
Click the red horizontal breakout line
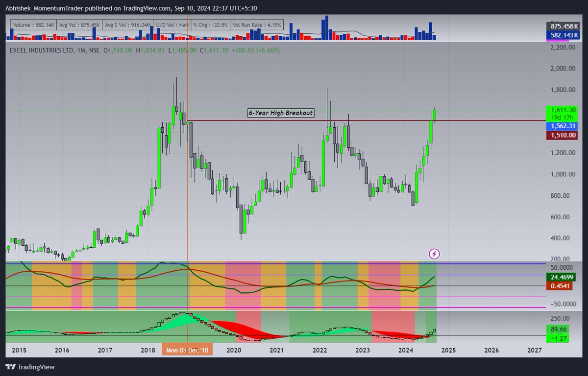coord(367,120)
